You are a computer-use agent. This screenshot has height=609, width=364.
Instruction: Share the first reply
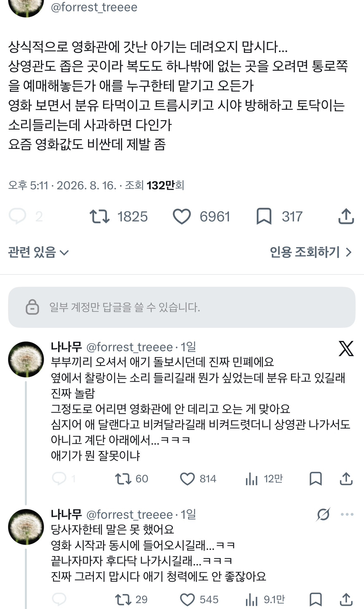346,479
